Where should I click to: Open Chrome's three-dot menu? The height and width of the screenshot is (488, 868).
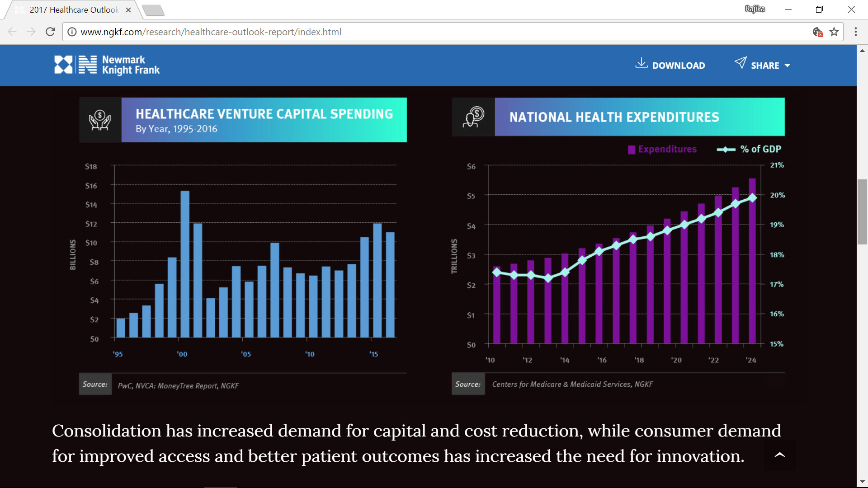pyautogui.click(x=855, y=32)
